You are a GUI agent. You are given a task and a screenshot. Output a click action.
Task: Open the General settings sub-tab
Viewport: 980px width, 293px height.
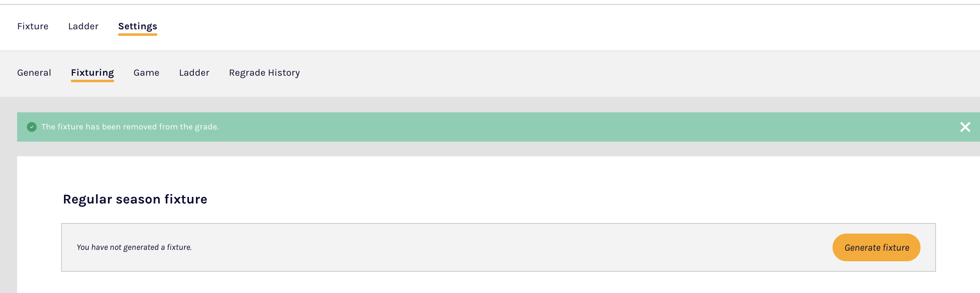tap(34, 73)
